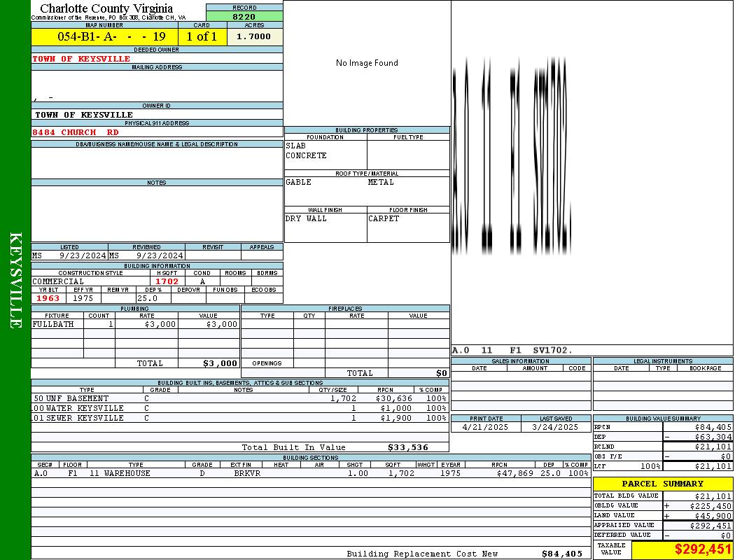
Task: Select the H SQFT value 1702
Action: (167, 281)
